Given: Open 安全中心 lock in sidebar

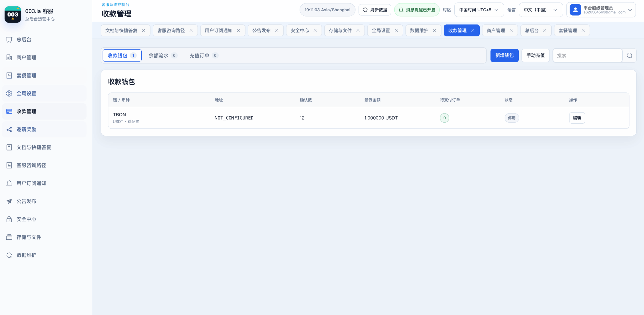Looking at the screenshot, I should (9, 219).
